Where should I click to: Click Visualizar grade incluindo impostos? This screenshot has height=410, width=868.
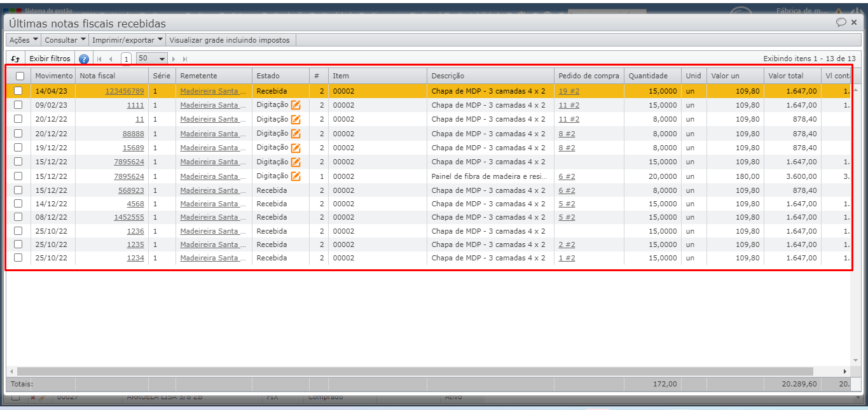pos(230,39)
